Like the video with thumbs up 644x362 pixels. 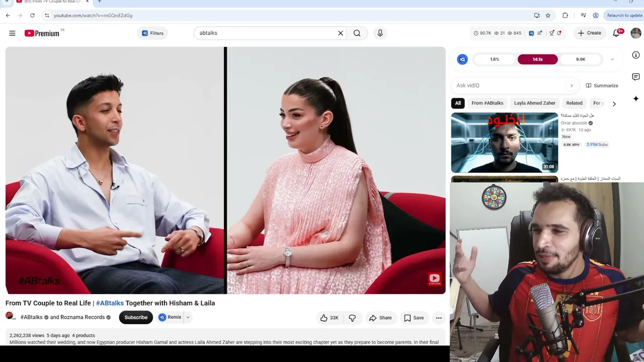tap(330, 318)
